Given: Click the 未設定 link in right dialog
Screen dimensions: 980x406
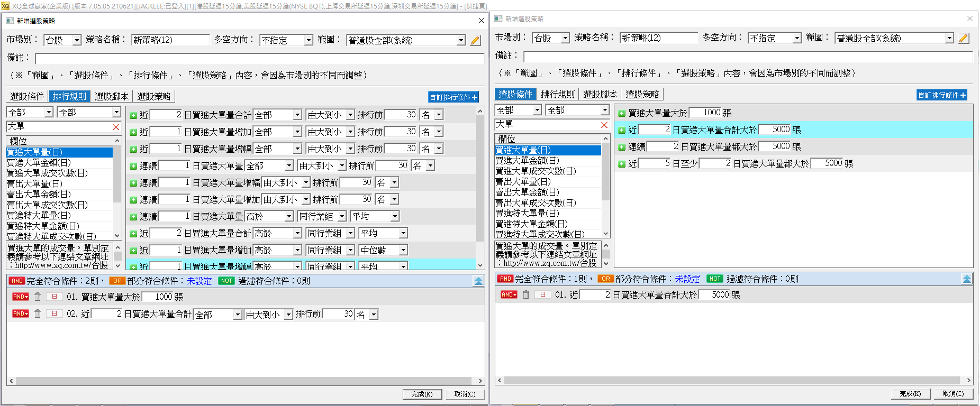Looking at the screenshot, I should click(x=687, y=279).
